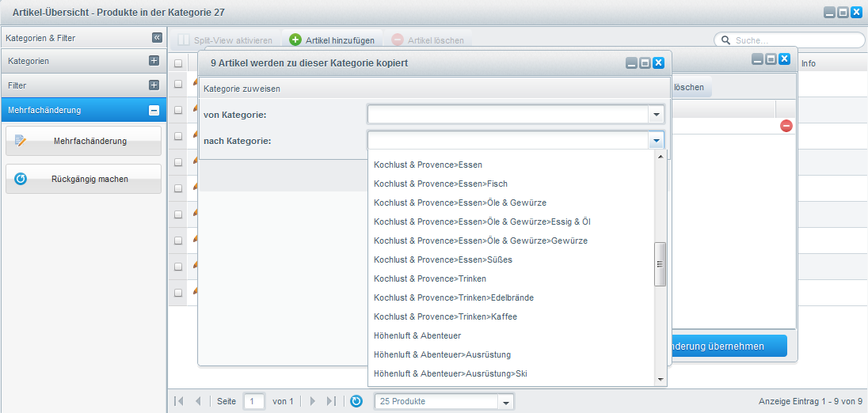Click the refresh icon in the pagination bar
Viewport: 868px width, 413px height.
point(356,401)
